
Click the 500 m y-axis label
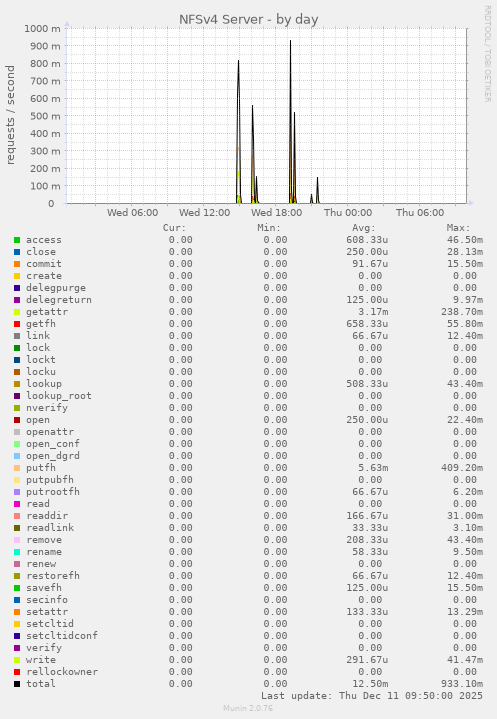coord(45,116)
